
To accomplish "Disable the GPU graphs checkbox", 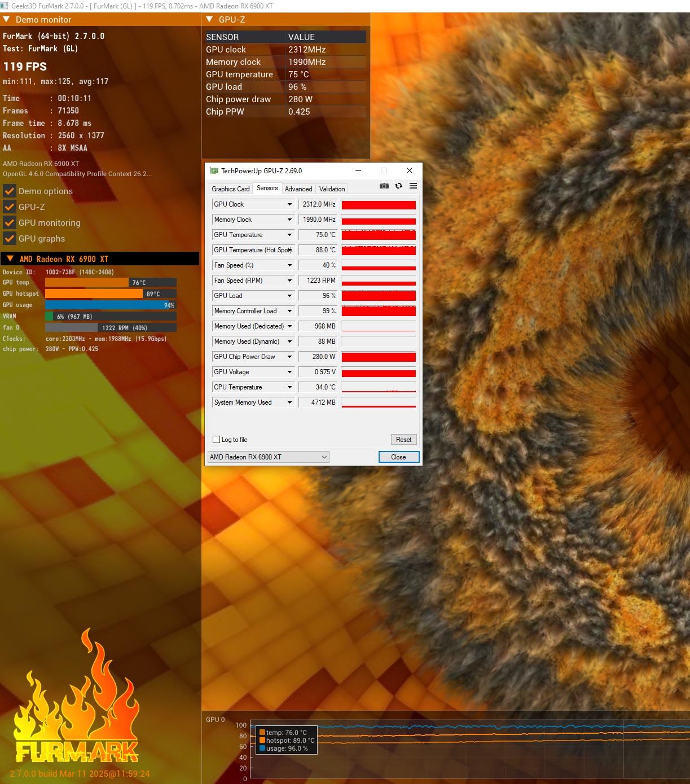I will [x=9, y=238].
